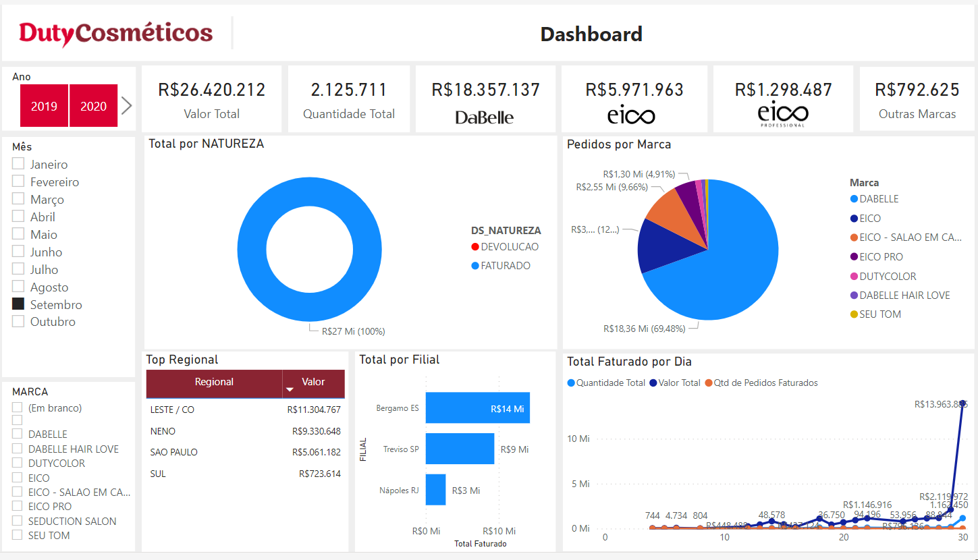
Task: Sort table by Valor column header
Action: (x=313, y=383)
